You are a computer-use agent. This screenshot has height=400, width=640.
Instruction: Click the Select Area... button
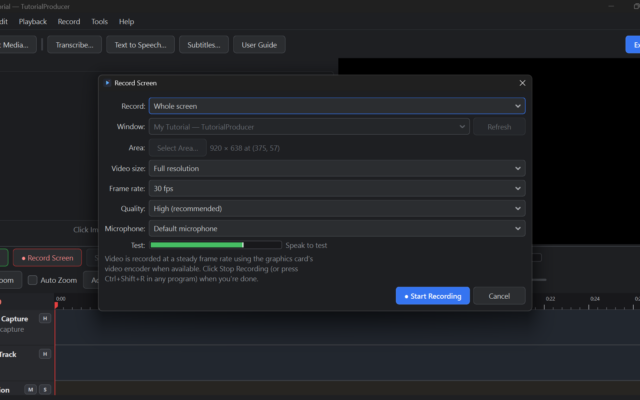click(x=178, y=148)
